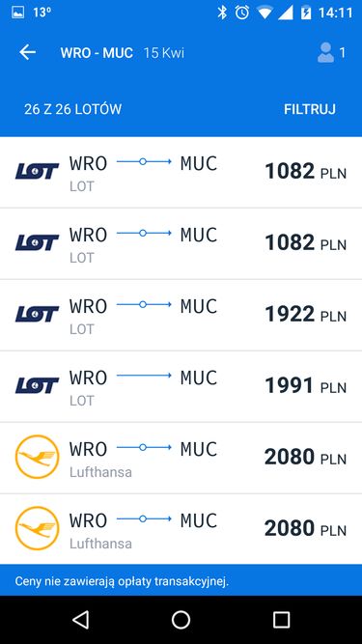Tap the back arrow icon
This screenshot has width=362, height=644.
(27, 52)
